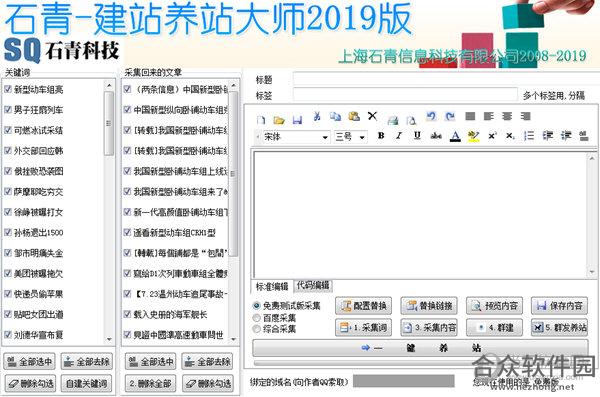
Task: Click the 配置替换 button
Action: pos(364,306)
